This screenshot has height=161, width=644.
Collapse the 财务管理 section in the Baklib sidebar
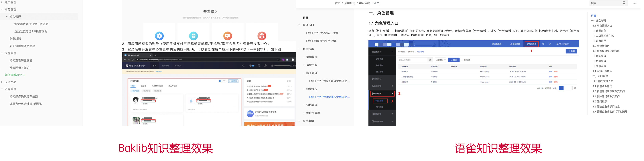pos(2,9)
